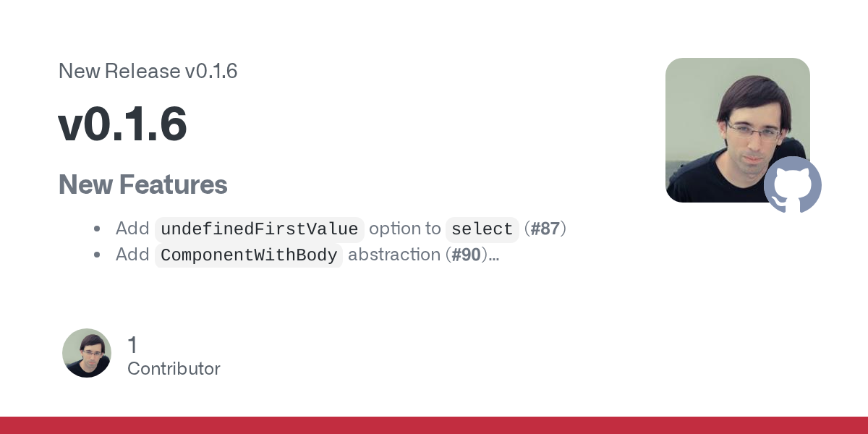
Task: Click the undefinedFirstValue code label
Action: [x=259, y=229]
